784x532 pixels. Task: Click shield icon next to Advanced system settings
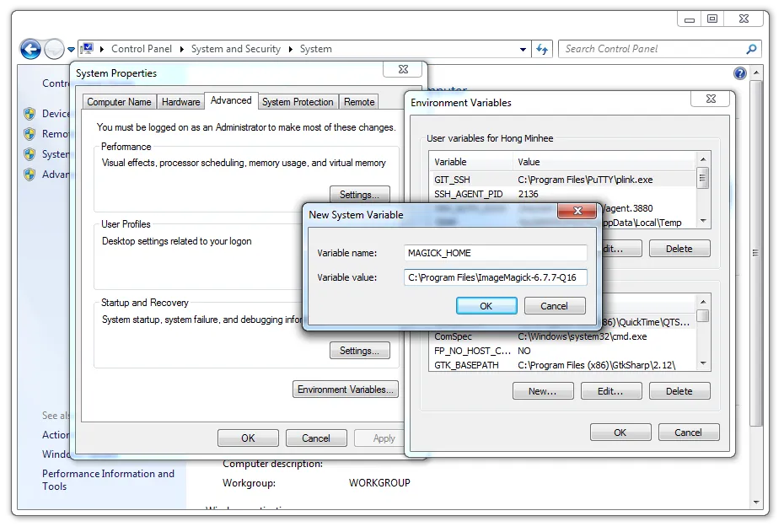(30, 175)
